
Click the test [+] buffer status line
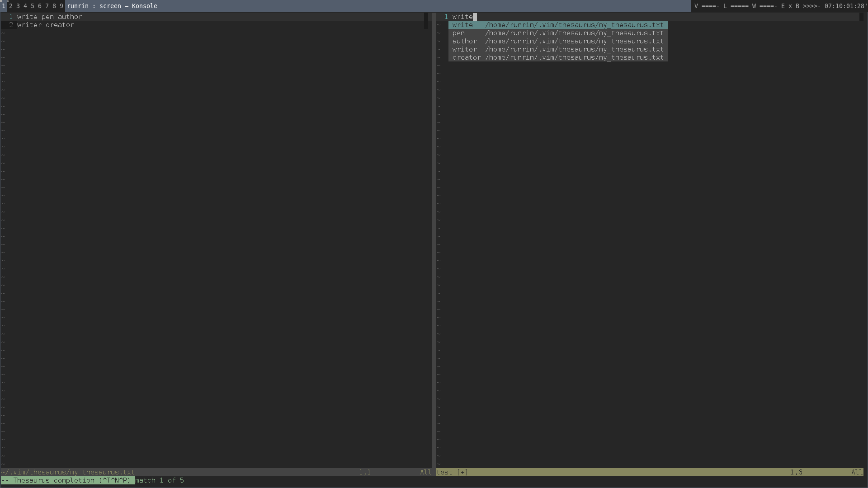coord(452,472)
